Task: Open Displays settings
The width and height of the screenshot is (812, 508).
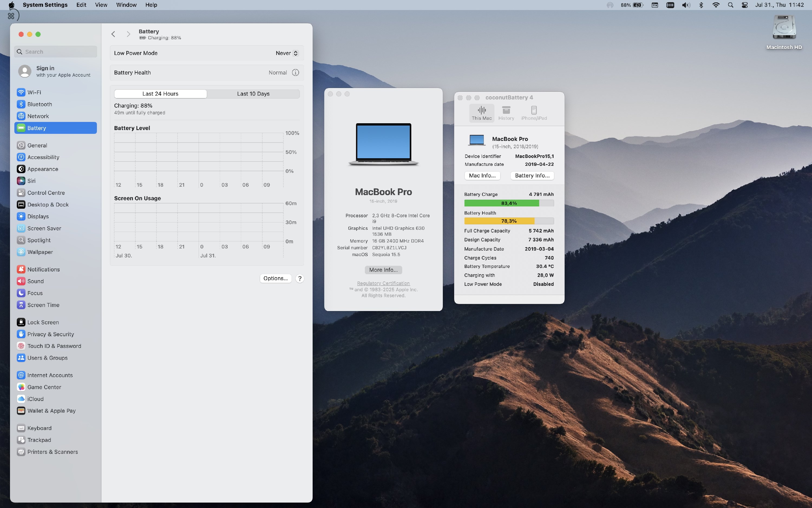Action: point(55,216)
